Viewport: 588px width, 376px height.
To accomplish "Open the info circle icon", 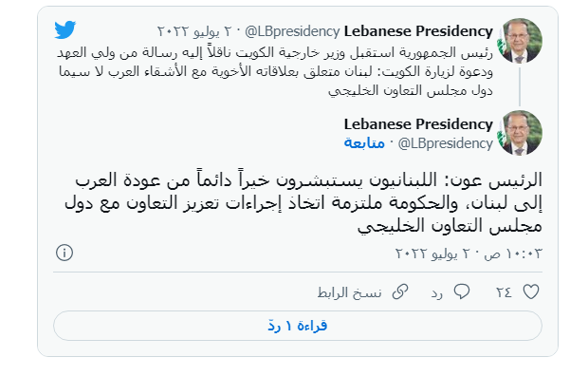I will (64, 253).
